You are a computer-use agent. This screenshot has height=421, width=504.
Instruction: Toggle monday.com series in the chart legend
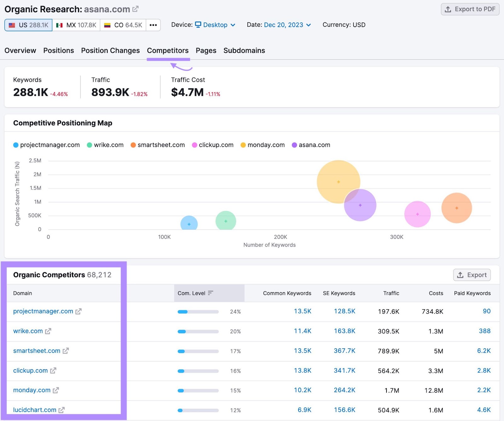pos(266,145)
